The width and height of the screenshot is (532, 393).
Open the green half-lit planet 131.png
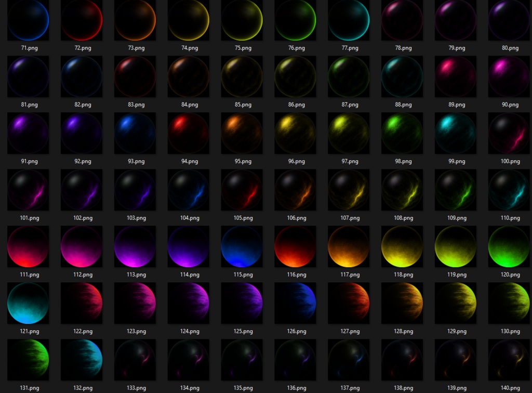pyautogui.click(x=28, y=360)
